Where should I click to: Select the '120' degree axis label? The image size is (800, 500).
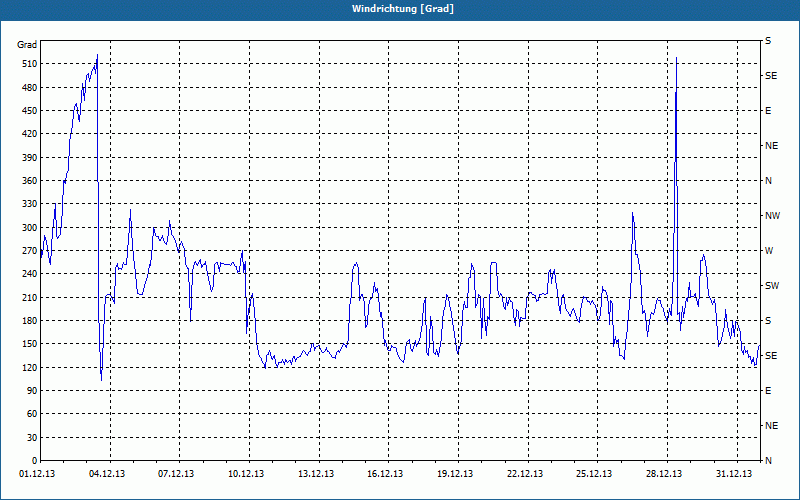pos(30,368)
